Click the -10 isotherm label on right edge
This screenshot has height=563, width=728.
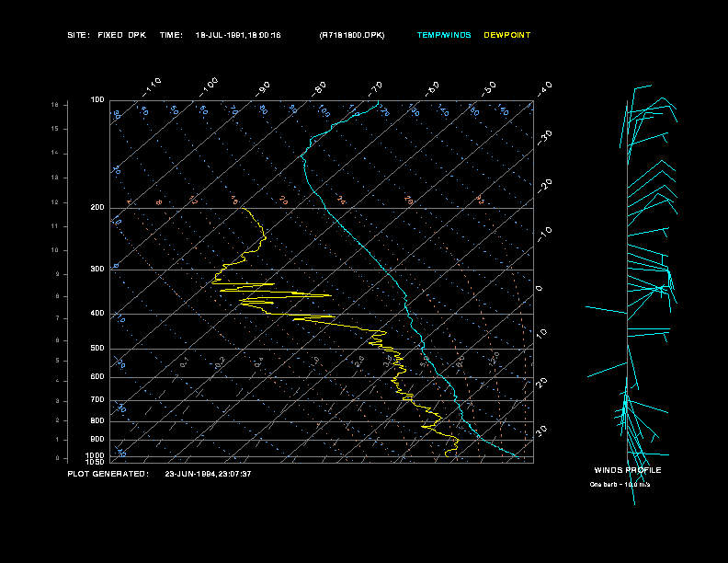point(545,234)
